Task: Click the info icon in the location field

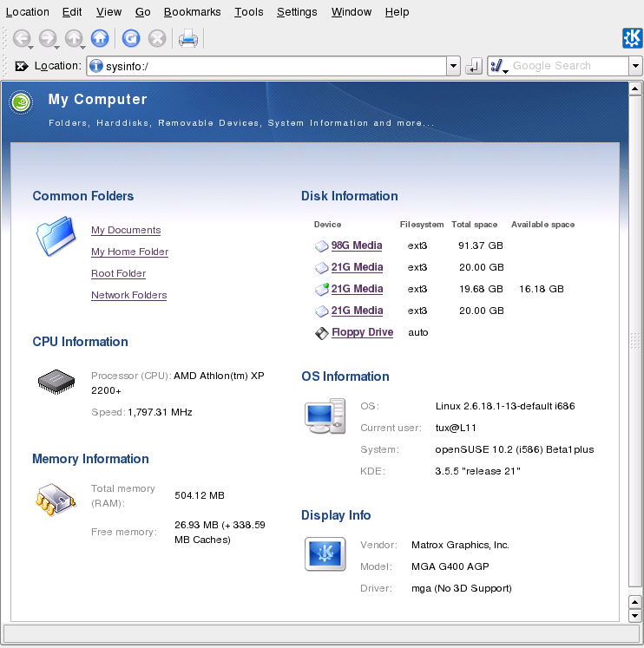Action: pos(96,66)
